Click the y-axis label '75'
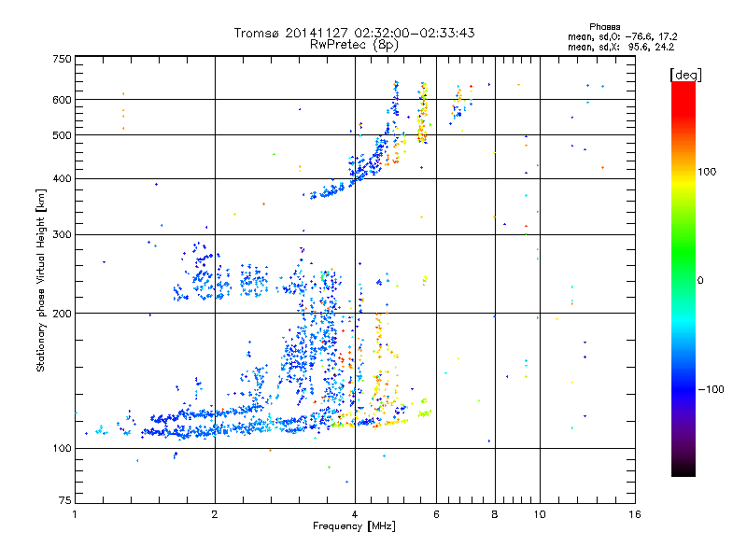The image size is (747, 560). coord(65,500)
